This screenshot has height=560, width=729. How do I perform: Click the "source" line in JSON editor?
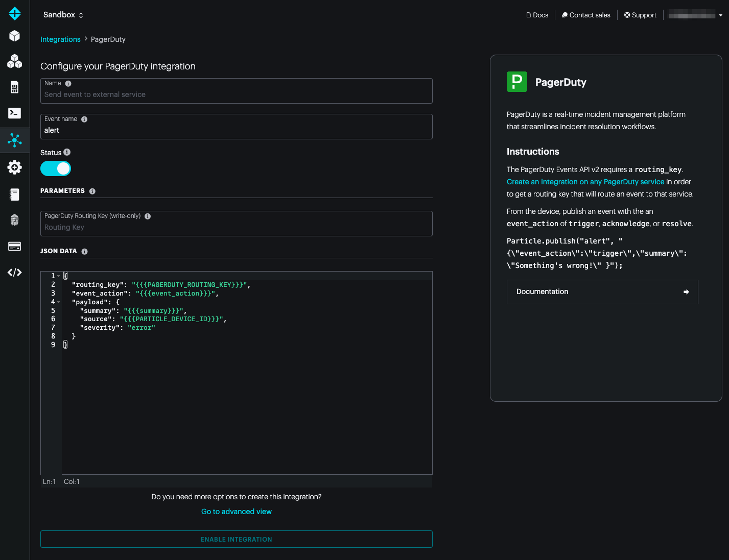tap(153, 319)
